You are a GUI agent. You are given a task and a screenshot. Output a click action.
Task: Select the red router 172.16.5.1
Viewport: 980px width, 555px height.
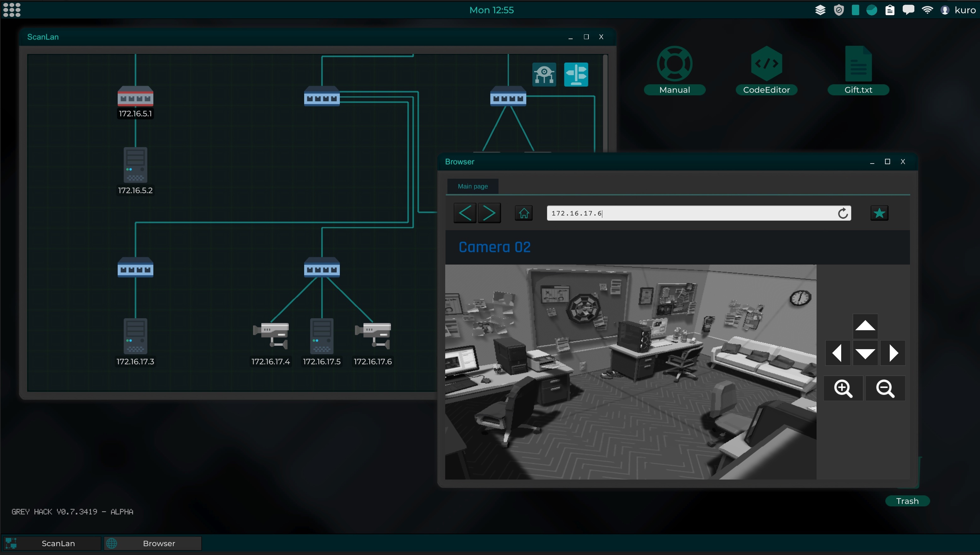pos(135,96)
